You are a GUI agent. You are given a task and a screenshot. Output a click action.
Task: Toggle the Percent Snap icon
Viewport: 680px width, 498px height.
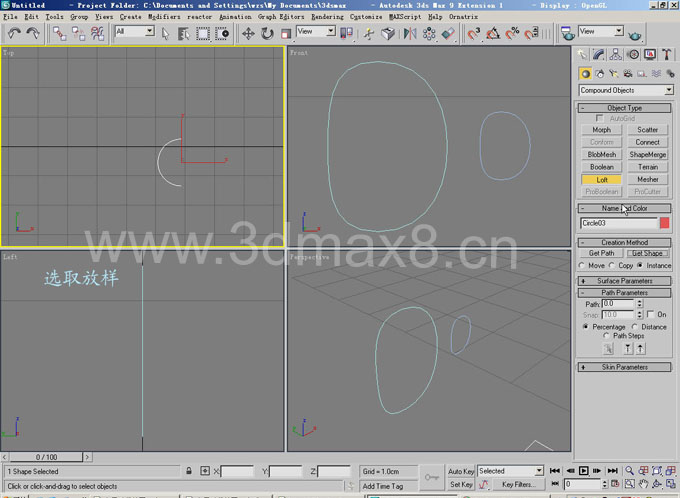coord(512,33)
